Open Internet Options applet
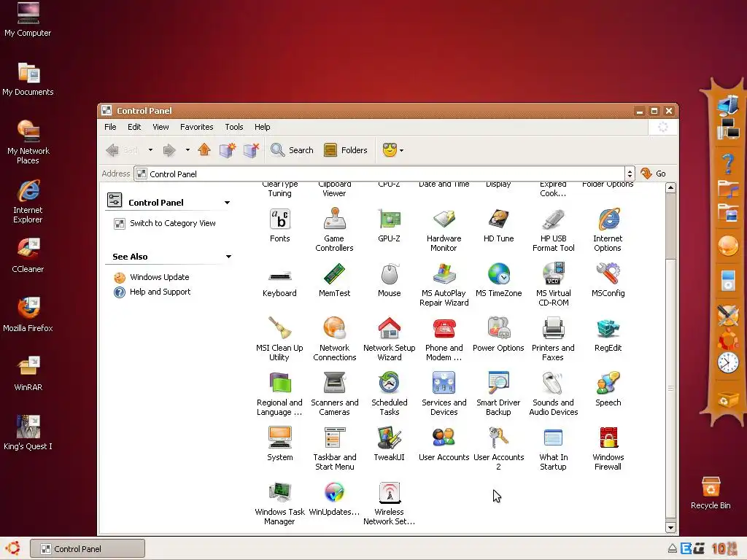This screenshot has width=747, height=560. [608, 230]
